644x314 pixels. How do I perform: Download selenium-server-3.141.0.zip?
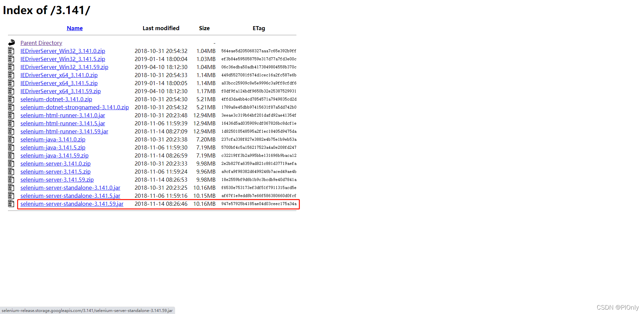[x=56, y=164]
